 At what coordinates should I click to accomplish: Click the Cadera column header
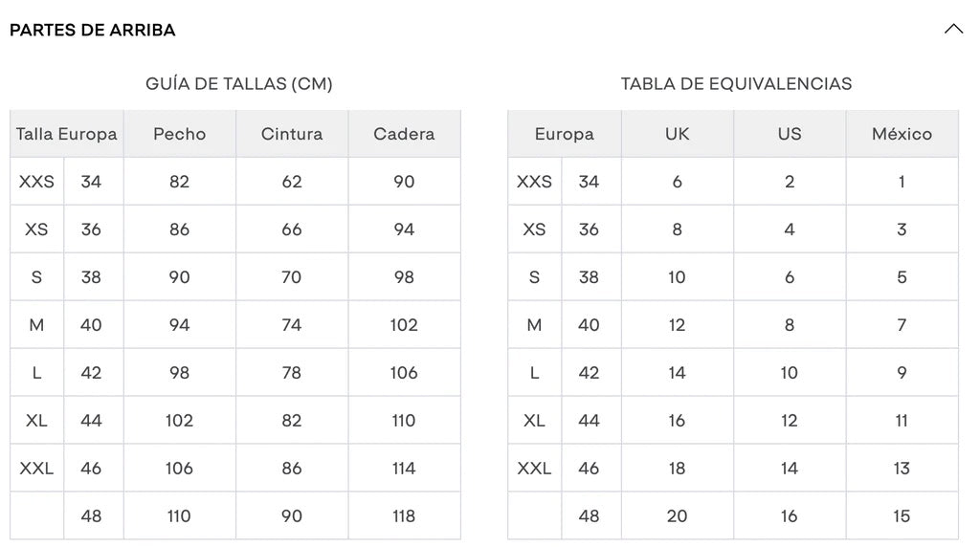404,134
